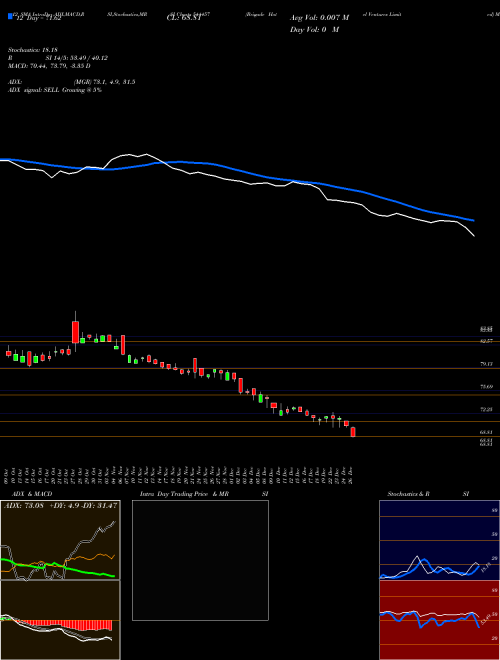Click the red MACD histogram bars

tap(65, 625)
